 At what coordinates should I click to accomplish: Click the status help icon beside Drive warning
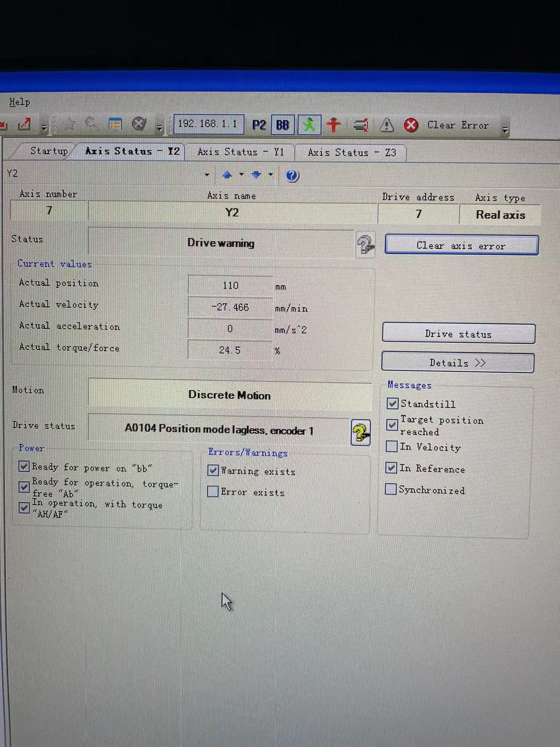(365, 244)
